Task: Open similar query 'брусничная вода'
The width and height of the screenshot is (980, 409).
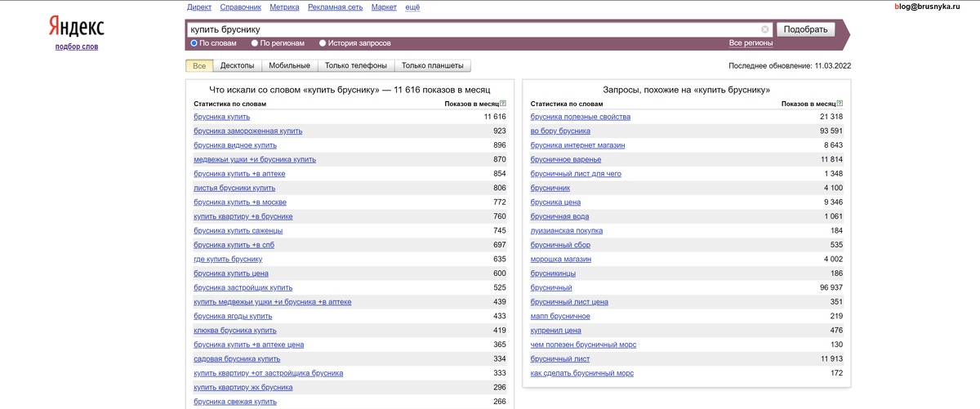Action: [x=559, y=216]
